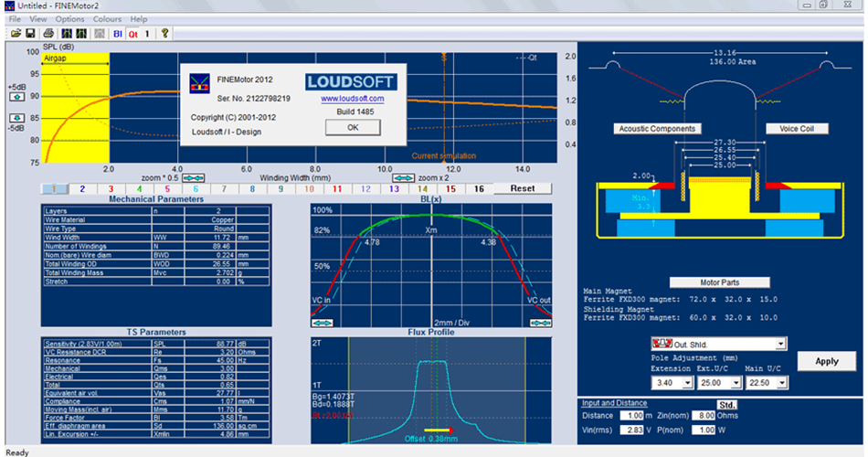Toggle simulation slot 8 button

coord(252,188)
